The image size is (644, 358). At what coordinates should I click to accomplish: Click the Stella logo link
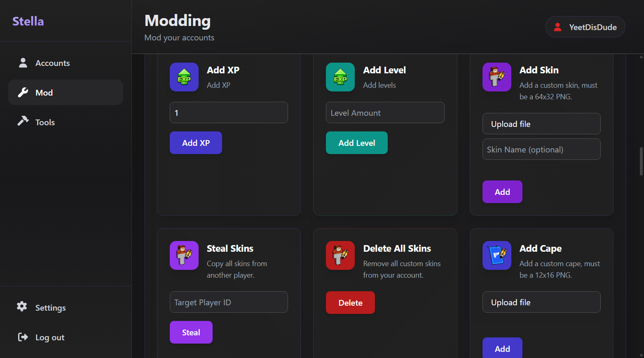[x=28, y=21]
